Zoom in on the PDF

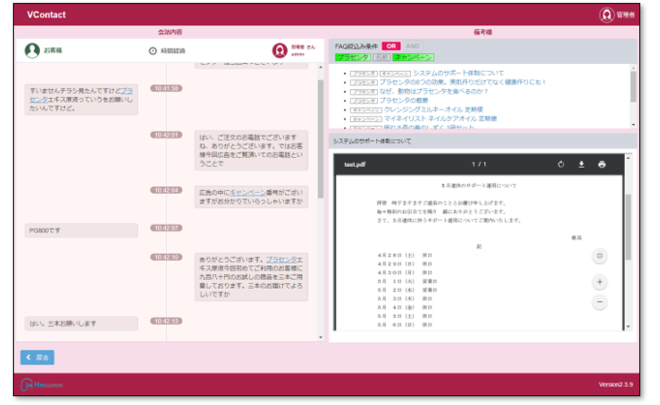600,282
